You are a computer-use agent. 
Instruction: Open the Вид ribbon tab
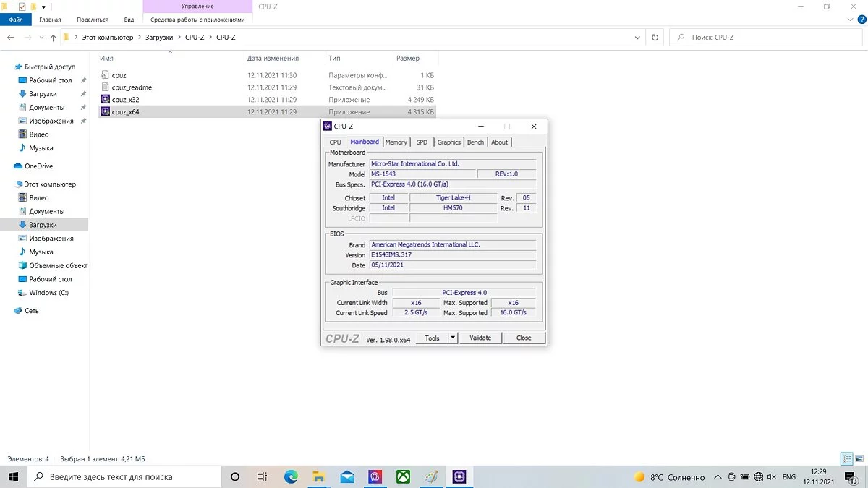pyautogui.click(x=129, y=20)
